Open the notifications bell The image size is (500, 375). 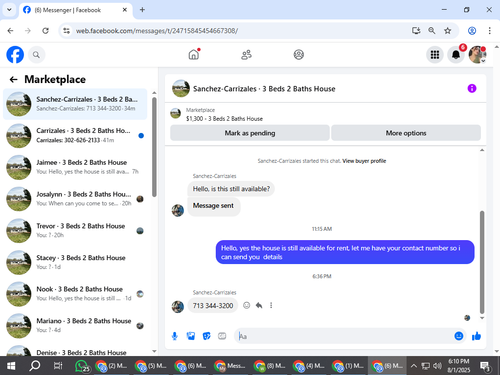456,55
